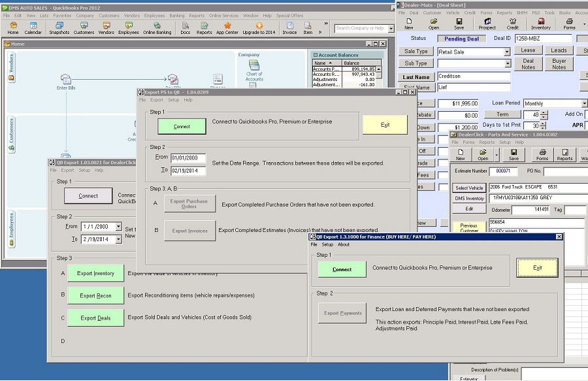This screenshot has height=381, width=588.
Task: Click Upgrade to 2014 icon in QuickBooks
Action: pos(259,28)
